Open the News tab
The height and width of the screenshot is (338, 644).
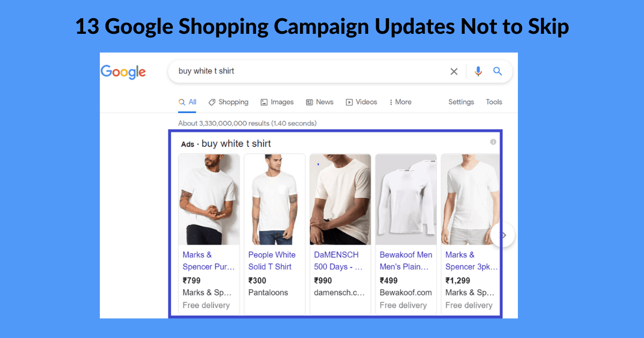point(320,102)
